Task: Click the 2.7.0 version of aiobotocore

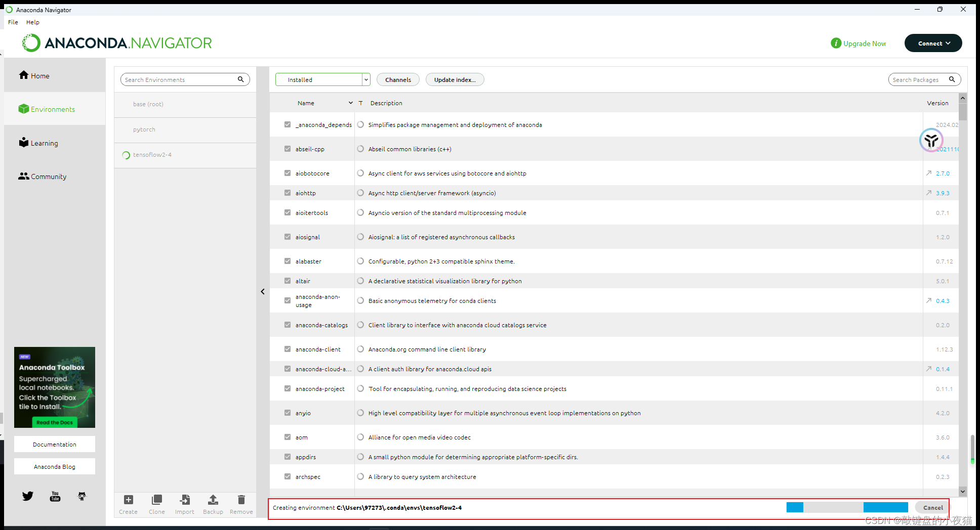Action: [943, 173]
